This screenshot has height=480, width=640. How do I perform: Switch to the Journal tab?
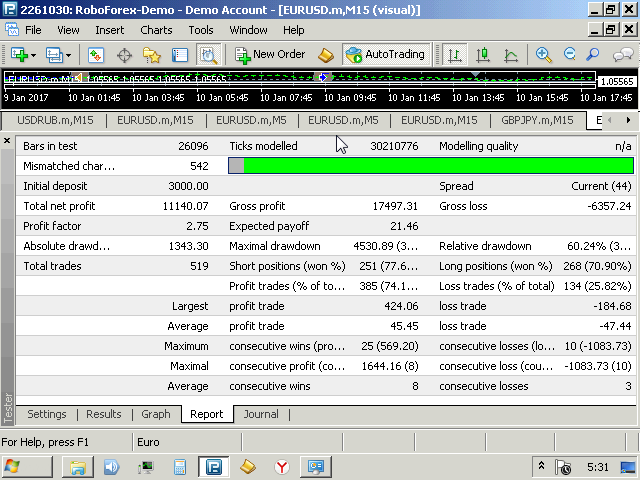pos(261,414)
